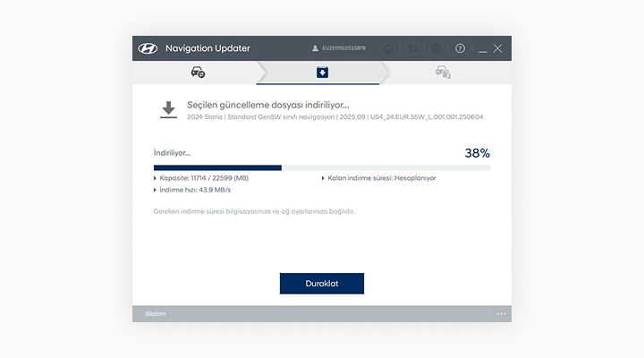The height and width of the screenshot is (358, 644).
Task: Select the vehicle copy/install step tab
Action: point(443,72)
